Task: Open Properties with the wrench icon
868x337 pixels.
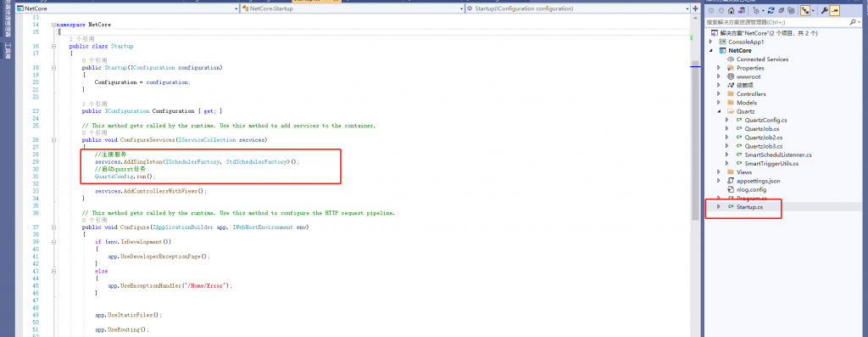Action: pos(824,10)
